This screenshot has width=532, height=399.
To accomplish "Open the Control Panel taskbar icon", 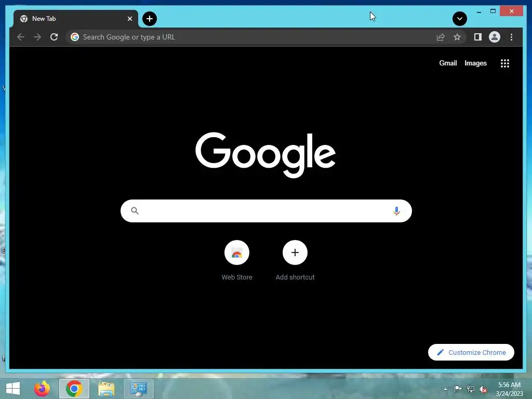I will click(138, 389).
